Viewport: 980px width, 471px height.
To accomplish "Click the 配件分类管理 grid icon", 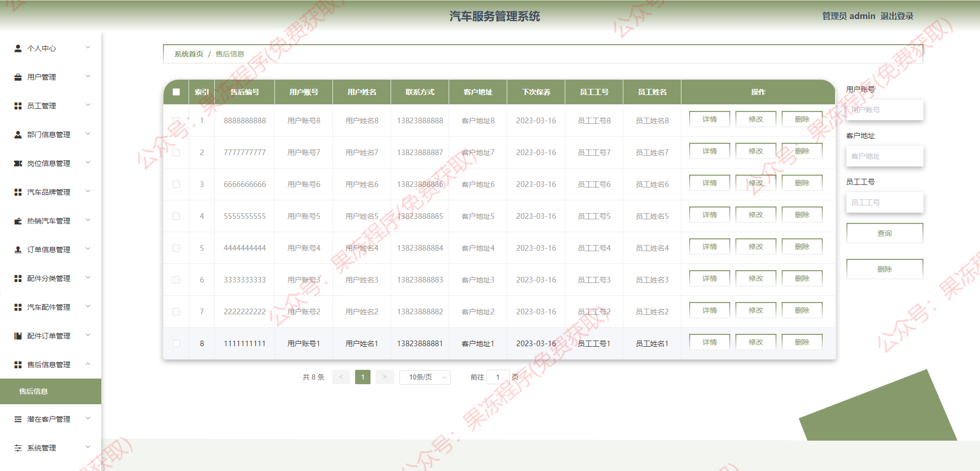I will (18, 278).
